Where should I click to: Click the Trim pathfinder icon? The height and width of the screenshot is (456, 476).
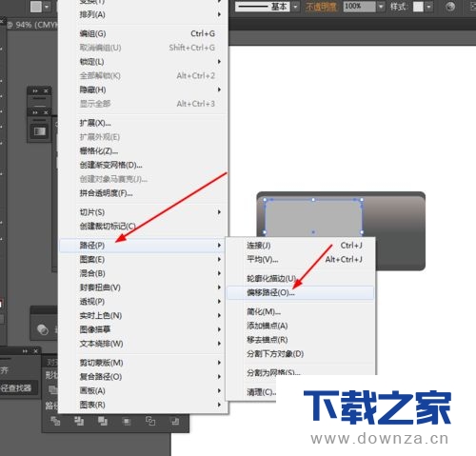(79, 421)
